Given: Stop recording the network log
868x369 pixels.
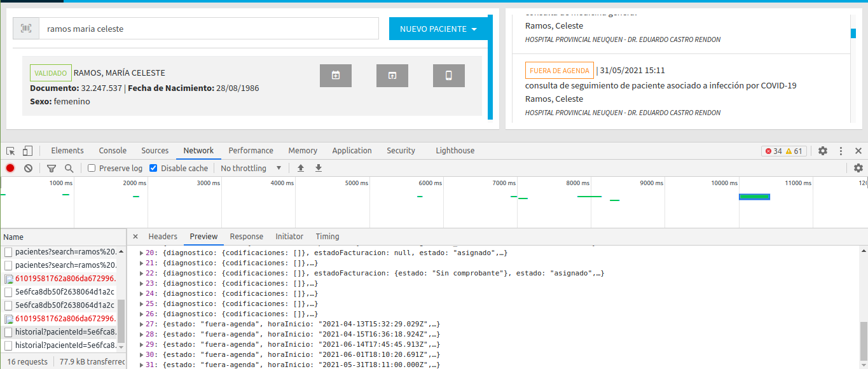Looking at the screenshot, I should (10, 168).
